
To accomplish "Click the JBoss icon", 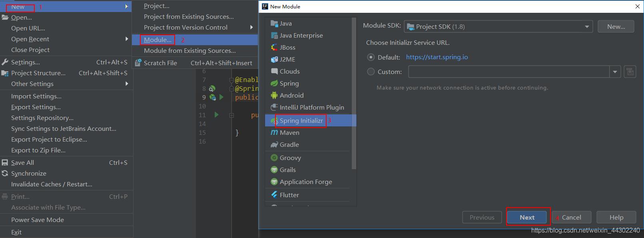I will point(274,47).
